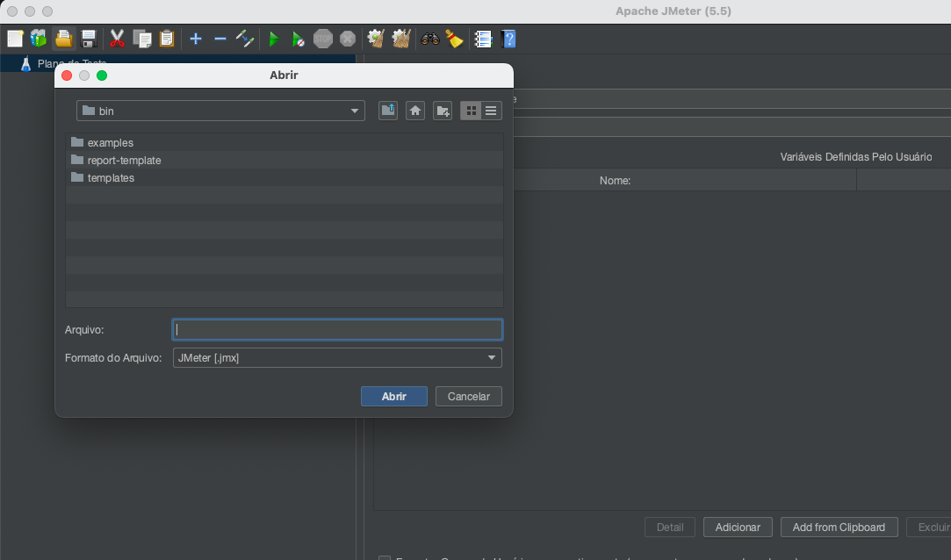Open the Templates toolbar icon
This screenshot has height=560, width=951.
(39, 39)
